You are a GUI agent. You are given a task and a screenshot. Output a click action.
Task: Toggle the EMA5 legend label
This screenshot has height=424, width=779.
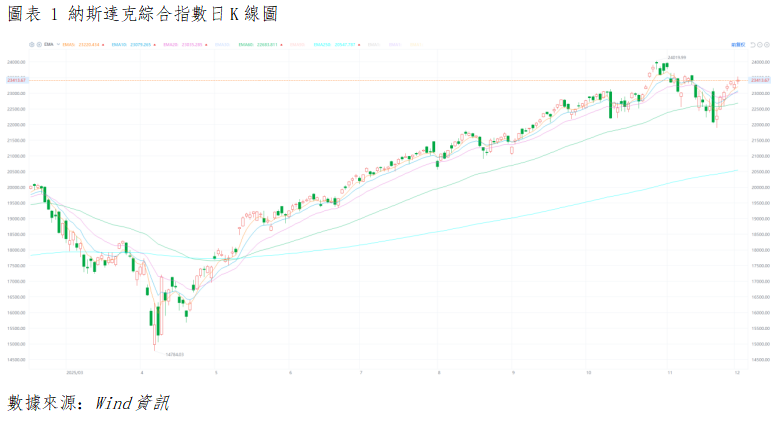pyautogui.click(x=69, y=44)
